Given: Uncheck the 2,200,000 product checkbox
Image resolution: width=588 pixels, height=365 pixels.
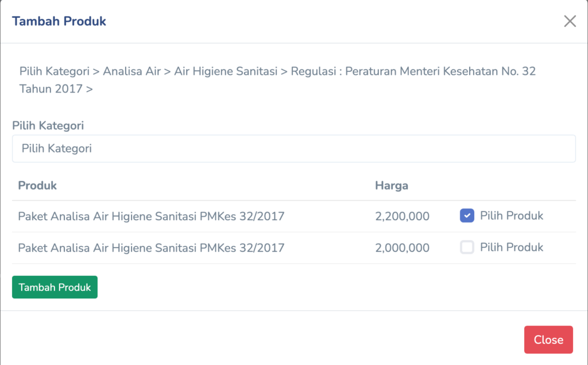Looking at the screenshot, I should click(x=467, y=216).
